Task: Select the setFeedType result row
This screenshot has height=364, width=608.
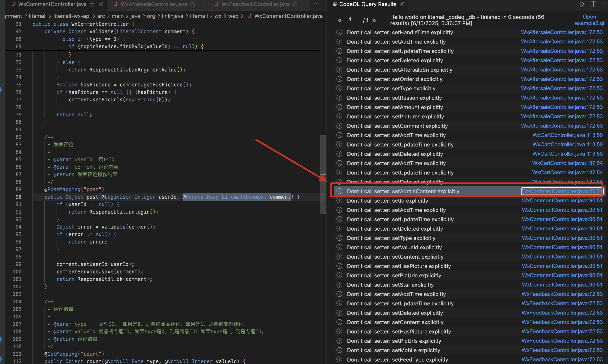Action: (397, 360)
